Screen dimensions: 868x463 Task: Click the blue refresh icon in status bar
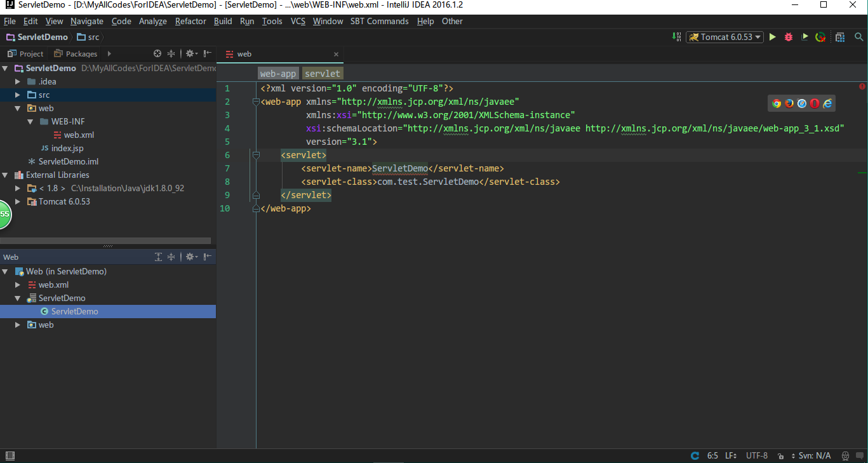[x=695, y=456]
